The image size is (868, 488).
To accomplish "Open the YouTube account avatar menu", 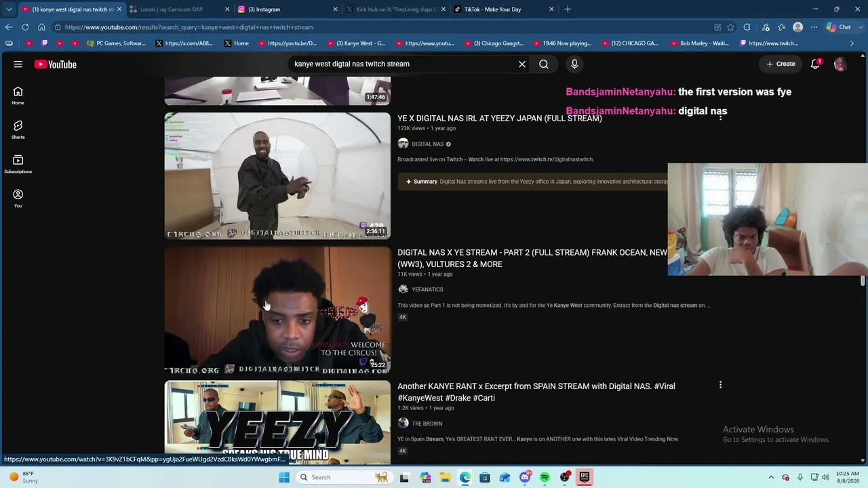I will point(840,64).
